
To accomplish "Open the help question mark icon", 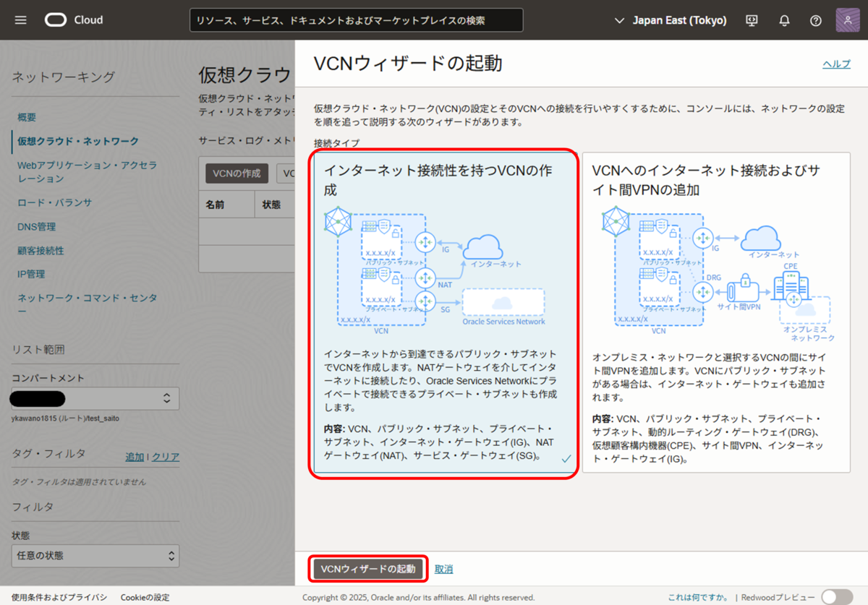I will pyautogui.click(x=816, y=20).
